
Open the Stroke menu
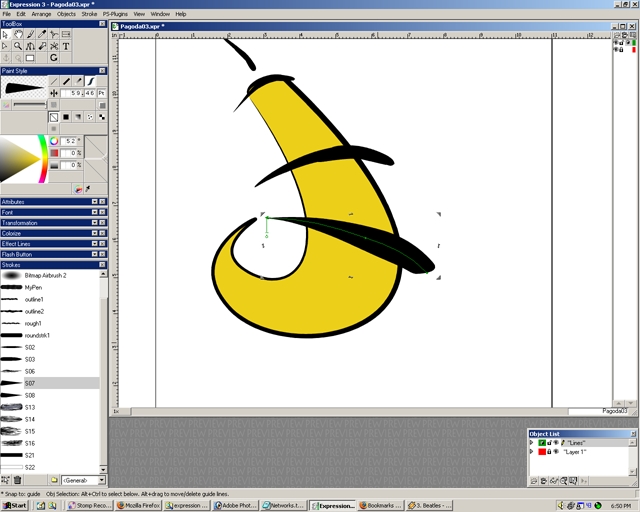[x=89, y=14]
